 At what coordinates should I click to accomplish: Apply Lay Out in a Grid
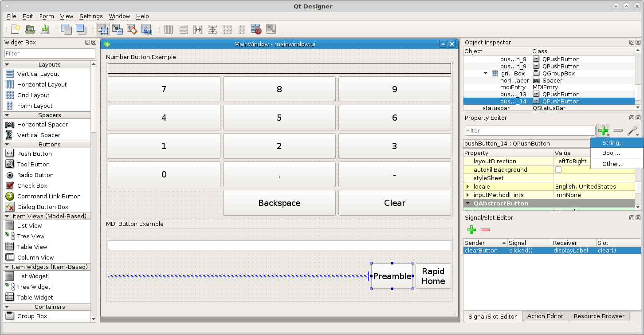227,29
